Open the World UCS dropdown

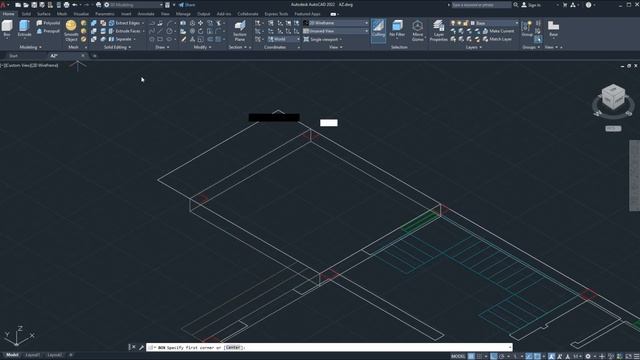coord(284,39)
